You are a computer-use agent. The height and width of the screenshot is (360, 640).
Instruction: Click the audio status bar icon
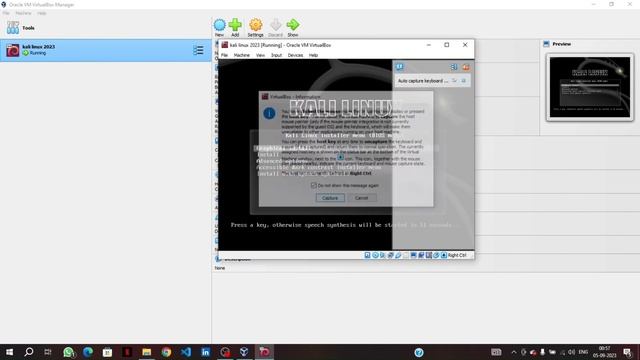(x=382, y=255)
